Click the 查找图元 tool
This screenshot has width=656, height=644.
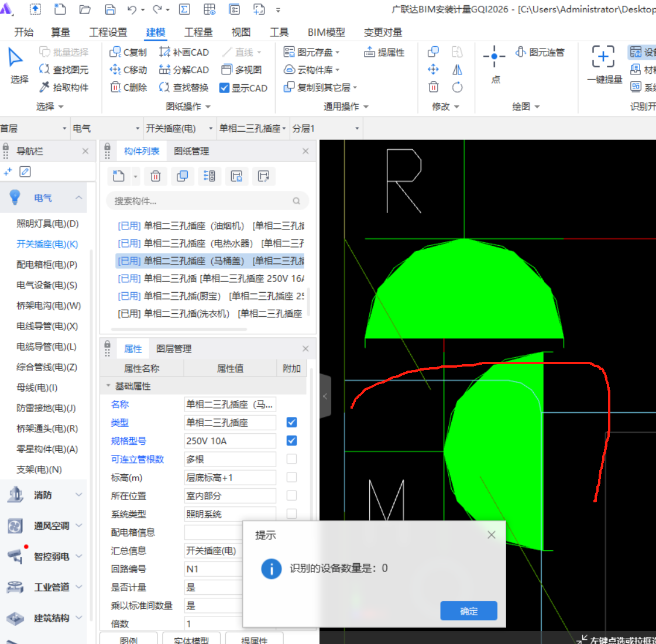pos(64,70)
